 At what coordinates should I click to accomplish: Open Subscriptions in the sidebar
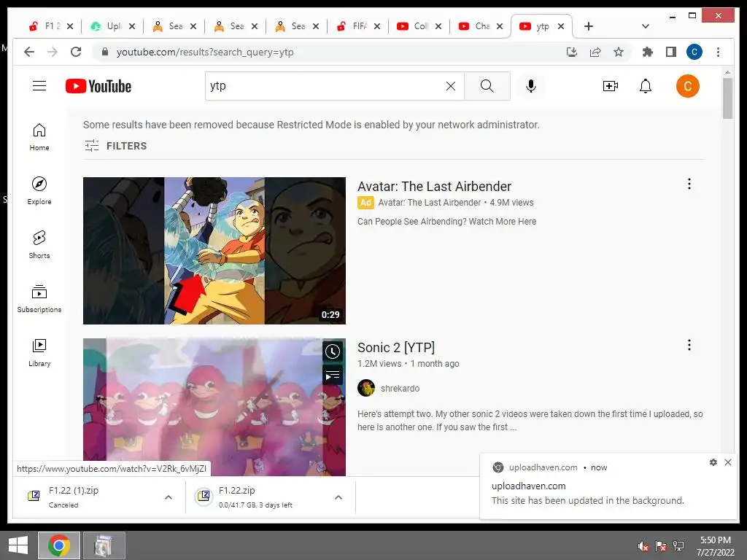click(x=39, y=298)
